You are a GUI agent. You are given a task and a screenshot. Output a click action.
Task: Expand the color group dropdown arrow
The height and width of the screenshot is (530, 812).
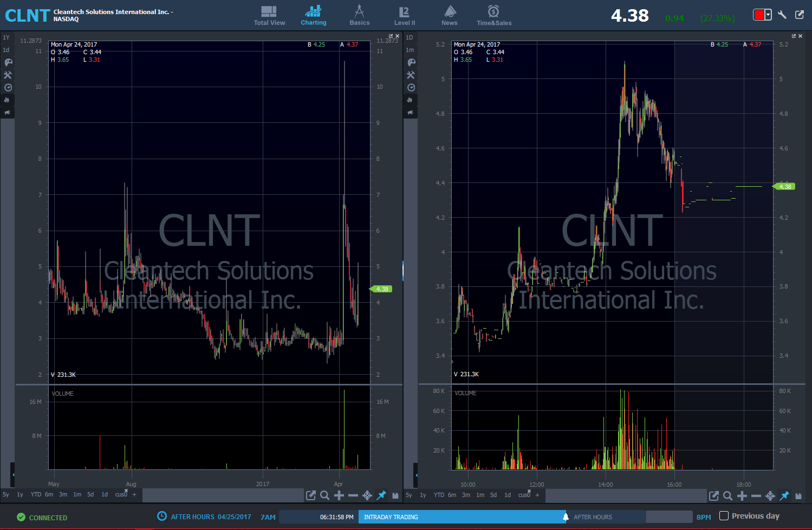coord(768,15)
